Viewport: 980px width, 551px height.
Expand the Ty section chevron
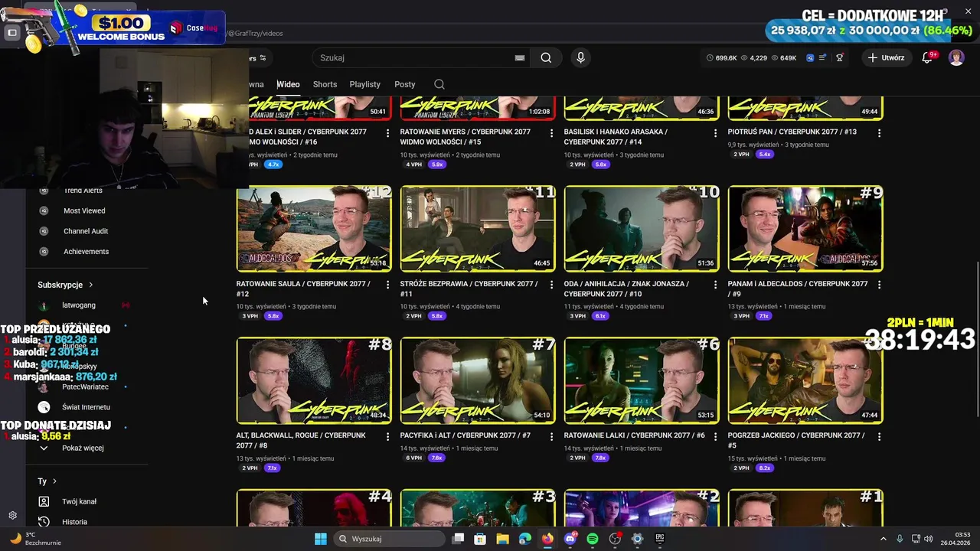[x=54, y=481]
